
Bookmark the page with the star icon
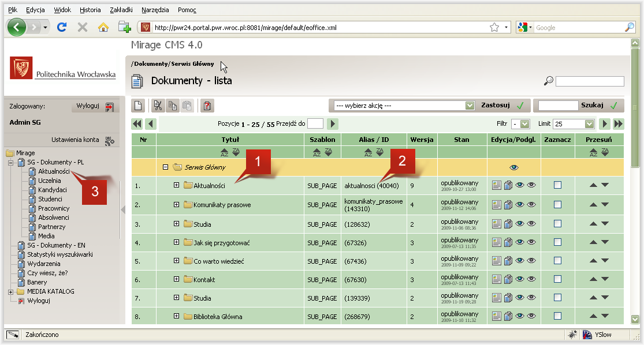click(494, 28)
